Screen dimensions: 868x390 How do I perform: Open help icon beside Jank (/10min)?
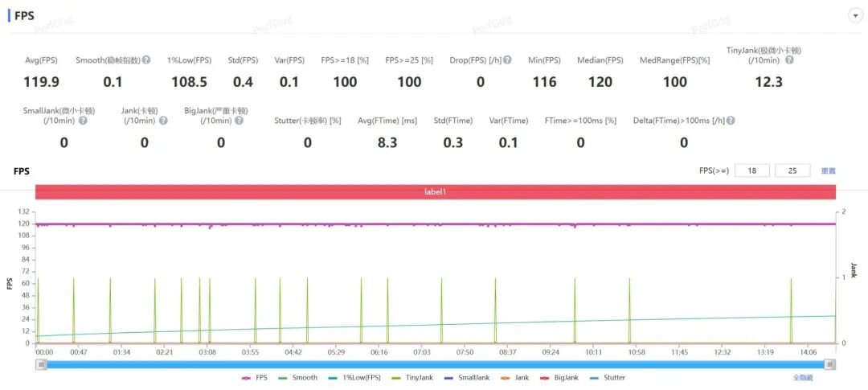tap(163, 120)
